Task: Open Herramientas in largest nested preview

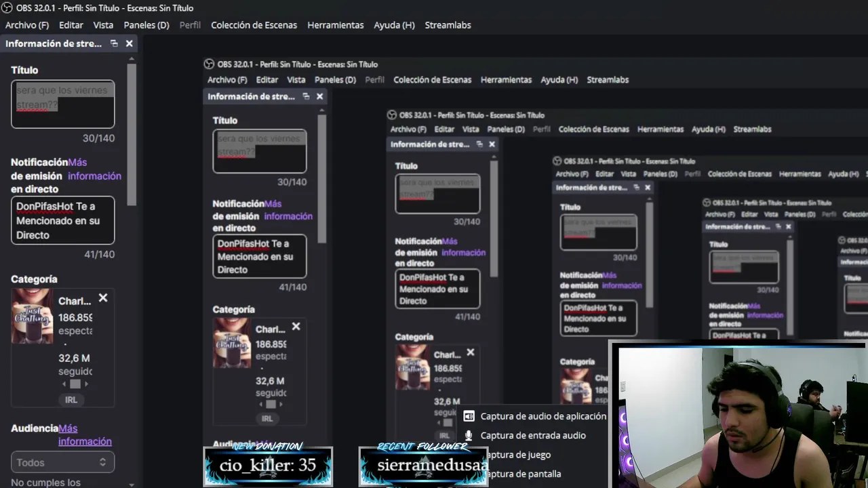Action: (x=506, y=80)
